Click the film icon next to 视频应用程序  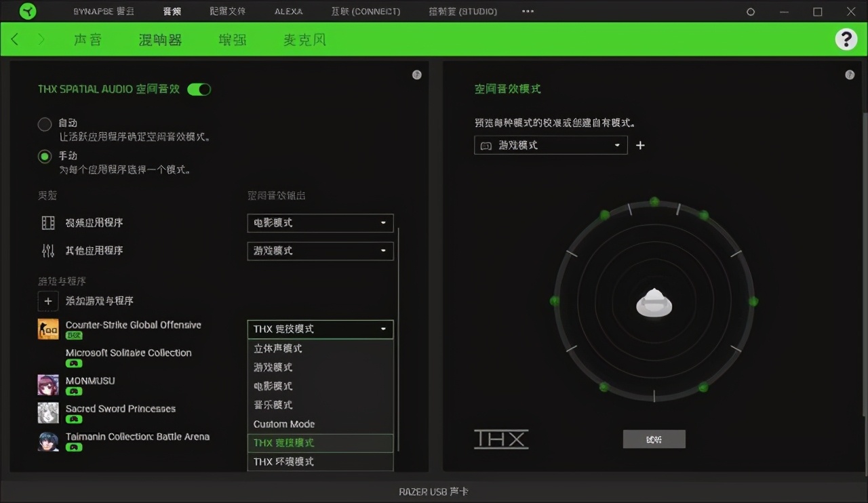(47, 222)
